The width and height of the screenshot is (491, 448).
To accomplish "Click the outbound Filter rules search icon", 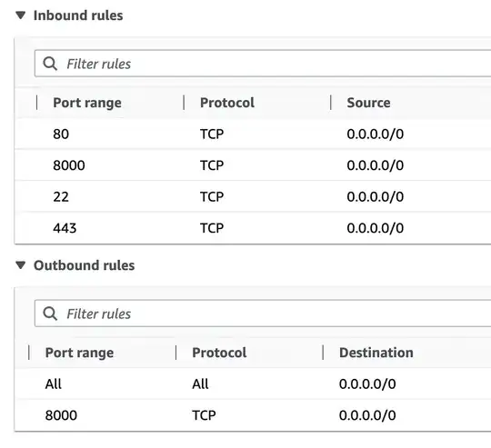I will [50, 314].
